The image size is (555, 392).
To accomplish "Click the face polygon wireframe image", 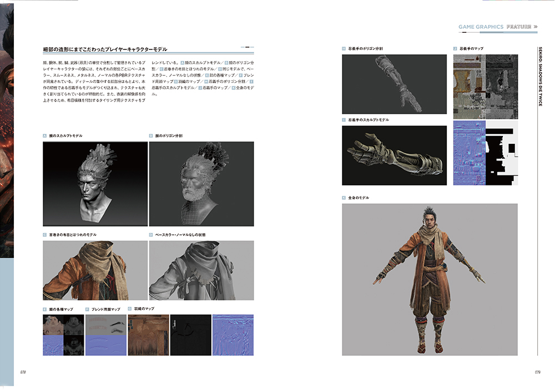I will coord(201,183).
